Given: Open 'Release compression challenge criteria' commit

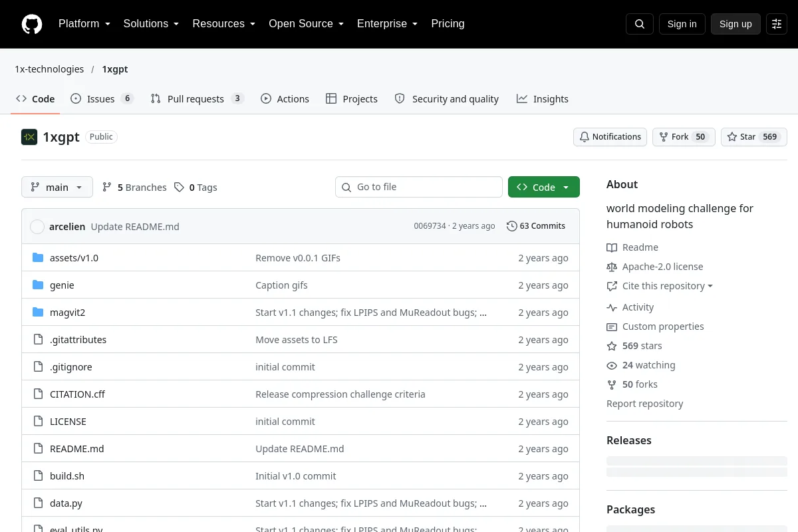Looking at the screenshot, I should 340,394.
